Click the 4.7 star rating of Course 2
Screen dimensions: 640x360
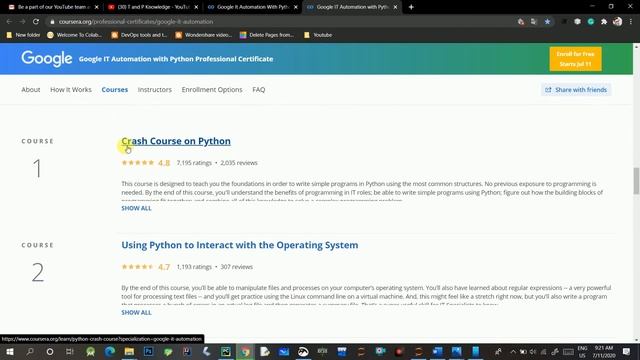146,267
